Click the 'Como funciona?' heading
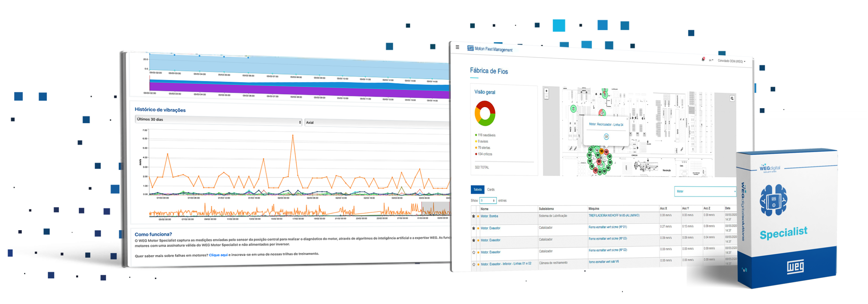The height and width of the screenshot is (304, 868). pos(153,234)
